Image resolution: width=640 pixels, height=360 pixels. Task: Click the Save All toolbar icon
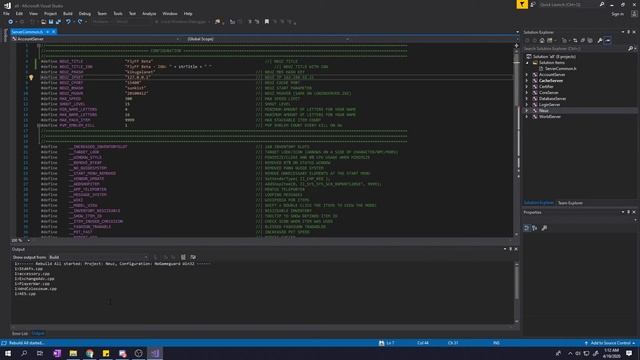tap(58, 22)
